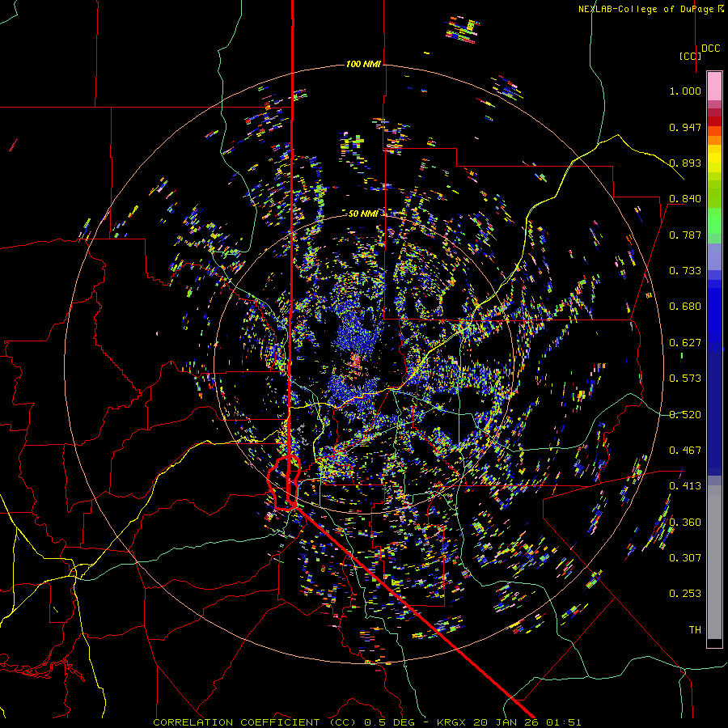The height and width of the screenshot is (728, 728).
Task: Click the KRGX station identifier in the caption
Action: (452, 722)
